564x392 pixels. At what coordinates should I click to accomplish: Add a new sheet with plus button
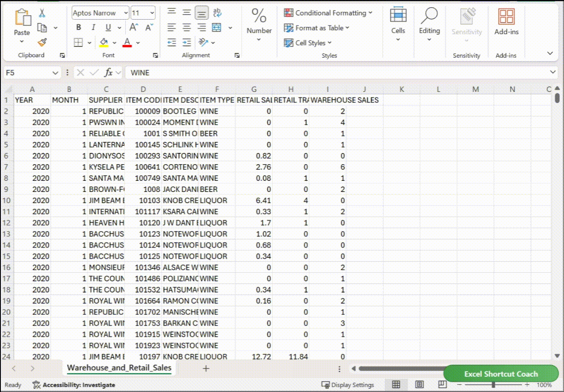206,368
